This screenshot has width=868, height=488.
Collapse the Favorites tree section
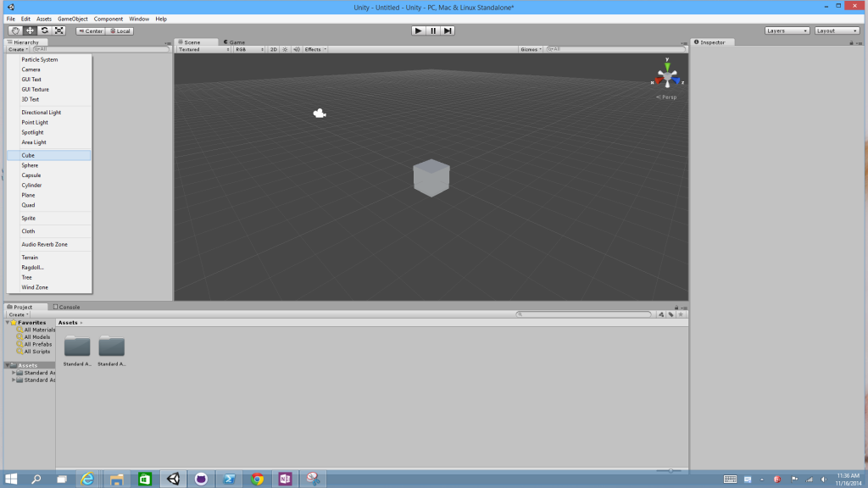point(8,323)
